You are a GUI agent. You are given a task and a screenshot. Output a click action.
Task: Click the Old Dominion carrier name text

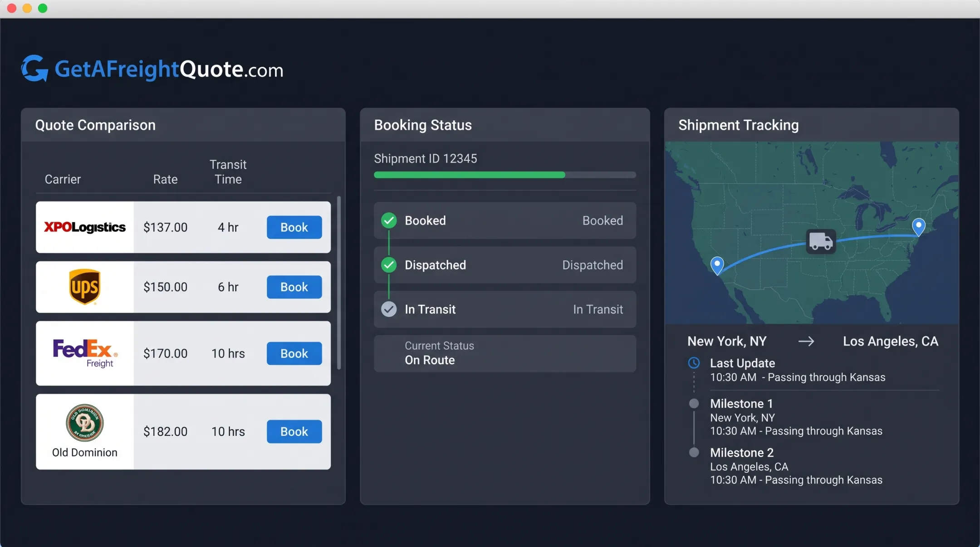85,453
